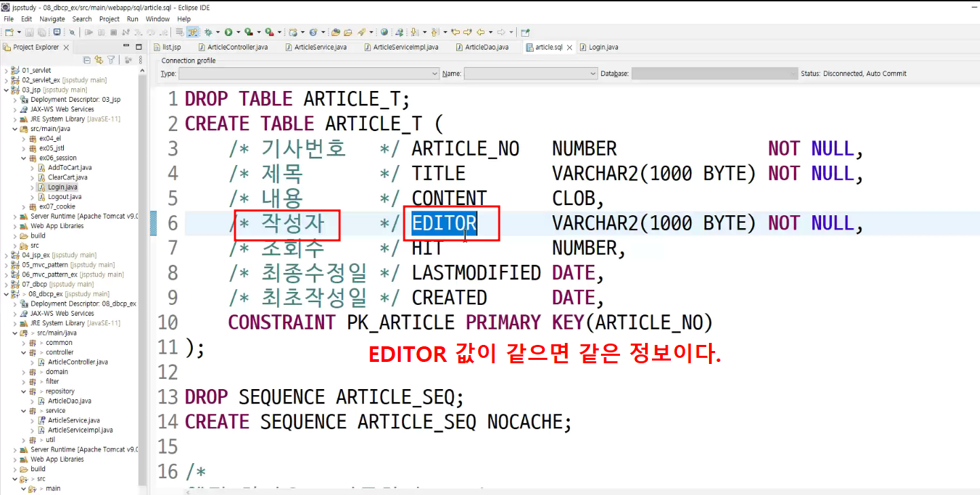Click the Pin Editor icon

525,32
